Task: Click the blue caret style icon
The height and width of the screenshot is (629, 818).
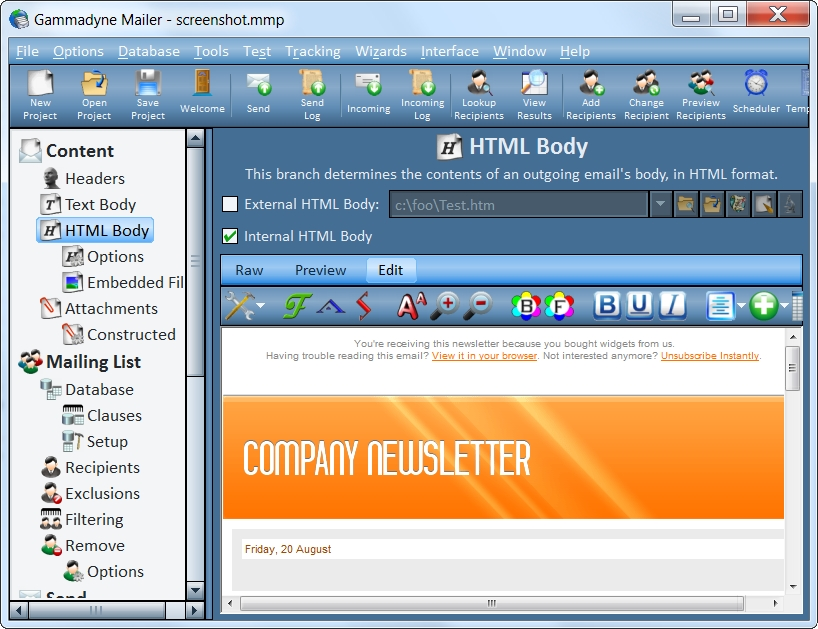Action: pyautogui.click(x=331, y=306)
